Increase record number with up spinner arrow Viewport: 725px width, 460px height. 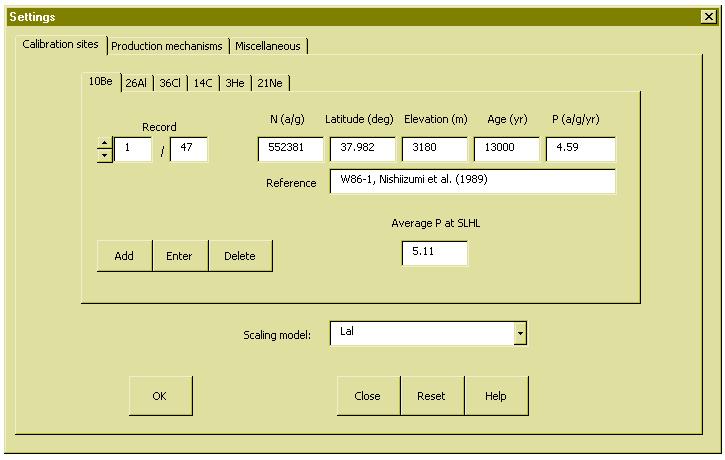point(104,144)
